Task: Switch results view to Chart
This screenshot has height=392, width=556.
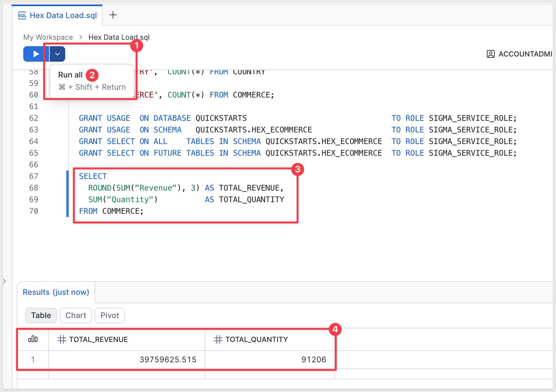Action: click(x=76, y=315)
